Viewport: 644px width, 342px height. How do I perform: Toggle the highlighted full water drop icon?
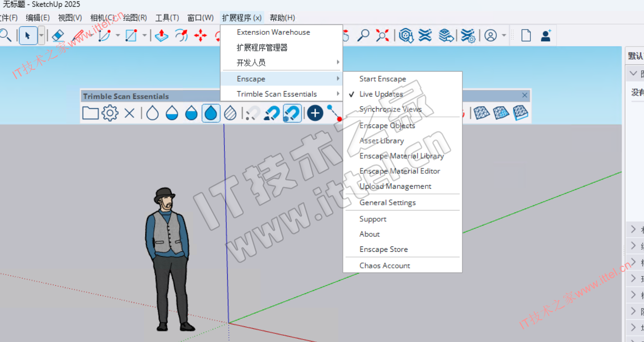pos(211,114)
